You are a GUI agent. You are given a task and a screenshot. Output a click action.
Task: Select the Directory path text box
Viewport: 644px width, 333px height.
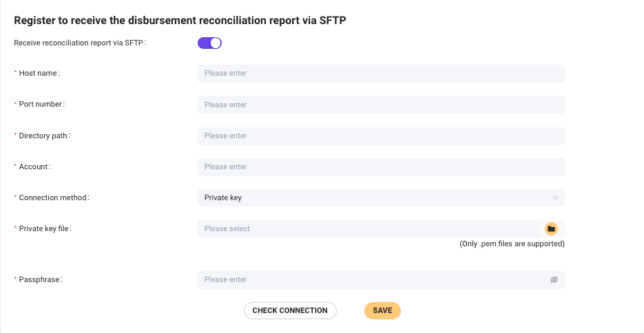point(380,136)
